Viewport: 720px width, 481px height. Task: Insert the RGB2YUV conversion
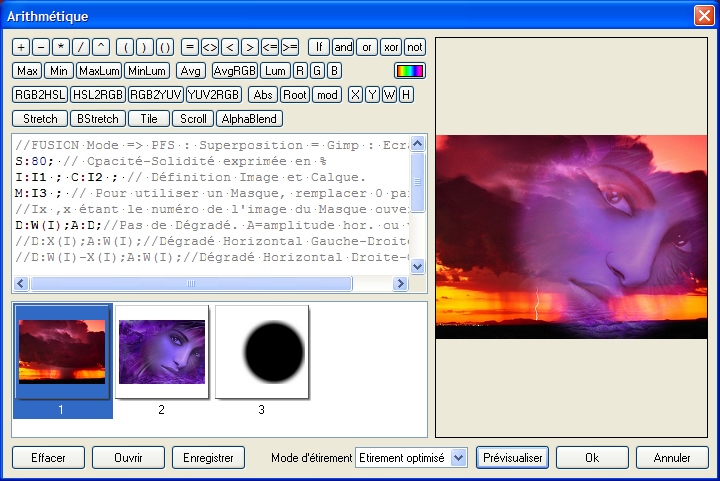[156, 95]
